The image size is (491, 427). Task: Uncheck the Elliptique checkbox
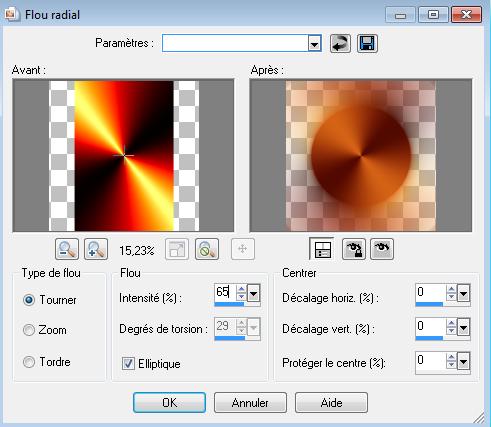tap(128, 363)
